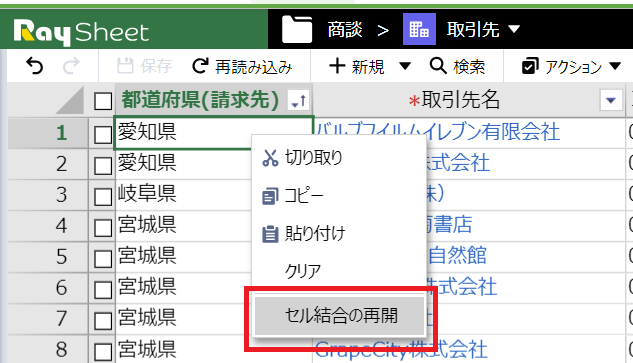Click the folder icon in breadcrumb
633x363 pixels.
click(x=297, y=29)
